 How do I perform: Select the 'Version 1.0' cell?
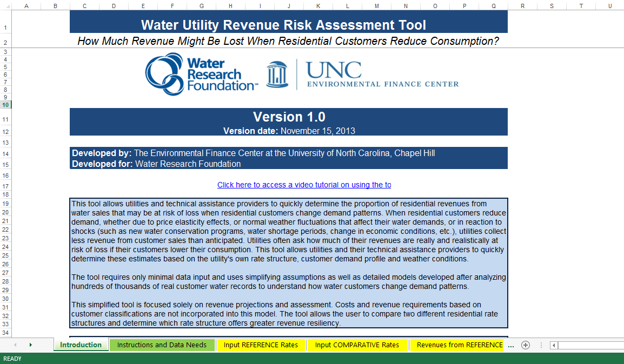[x=289, y=117]
